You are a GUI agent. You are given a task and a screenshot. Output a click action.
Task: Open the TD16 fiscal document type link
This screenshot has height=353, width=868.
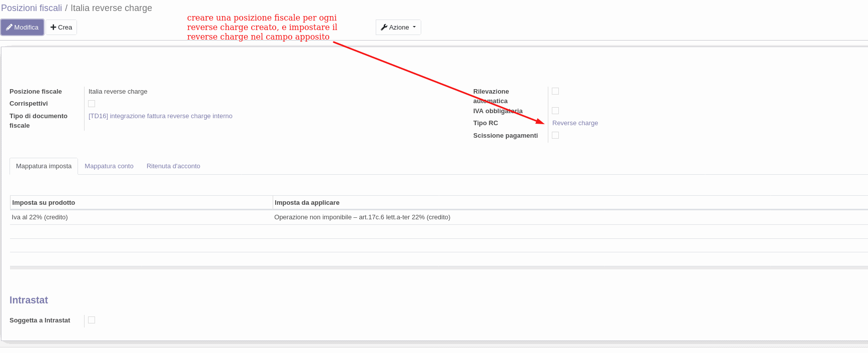pyautogui.click(x=160, y=116)
